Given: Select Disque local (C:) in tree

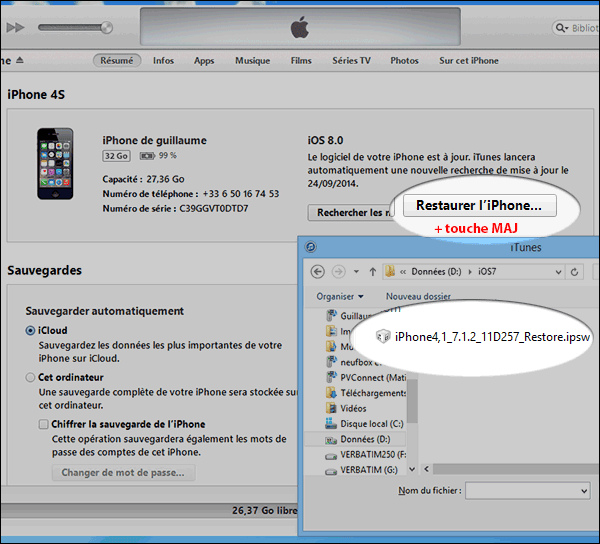Looking at the screenshot, I should (364, 424).
